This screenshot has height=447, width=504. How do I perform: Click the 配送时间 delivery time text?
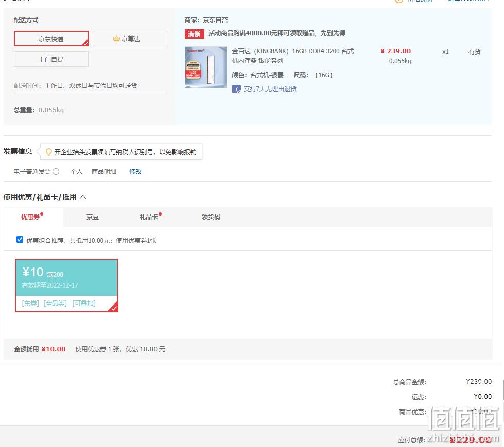(x=75, y=86)
